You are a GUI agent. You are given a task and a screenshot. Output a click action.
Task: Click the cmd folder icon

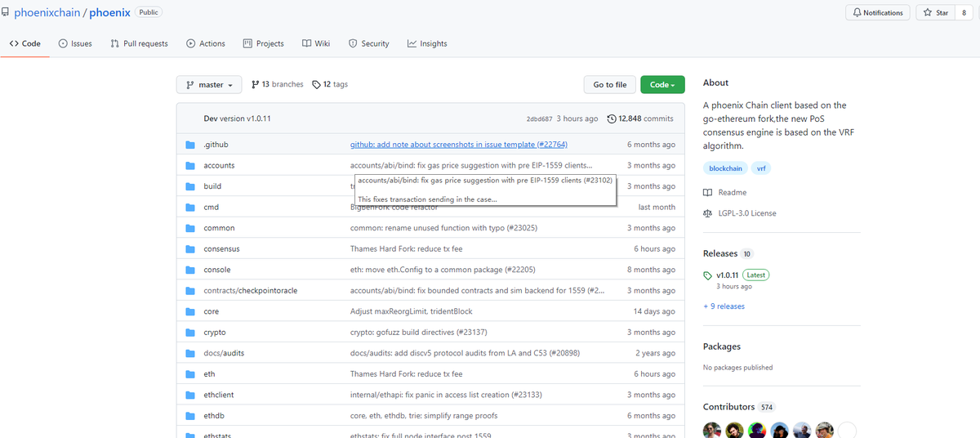tap(189, 207)
